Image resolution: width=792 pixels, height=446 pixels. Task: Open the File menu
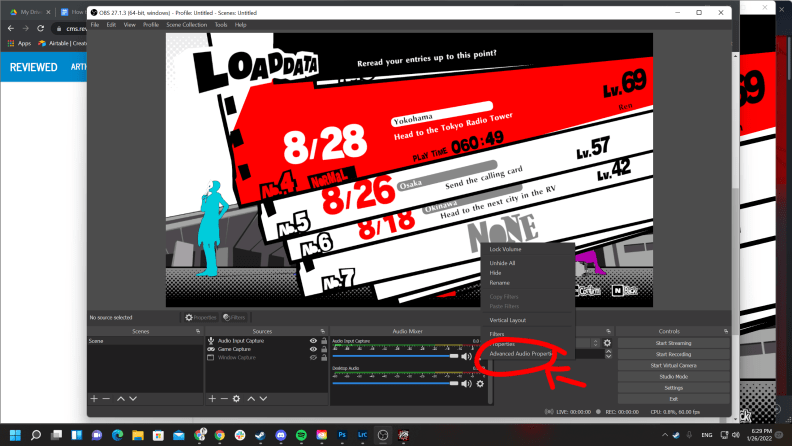tap(95, 25)
